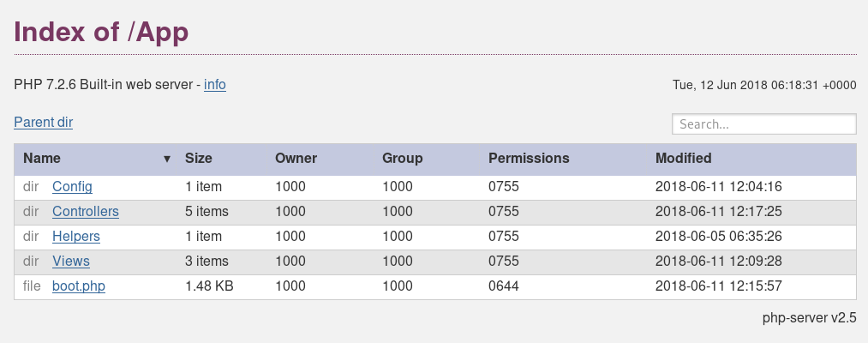Viewport: 868px width, 343px height.
Task: Sort listing by Permissions column
Action: click(x=529, y=159)
